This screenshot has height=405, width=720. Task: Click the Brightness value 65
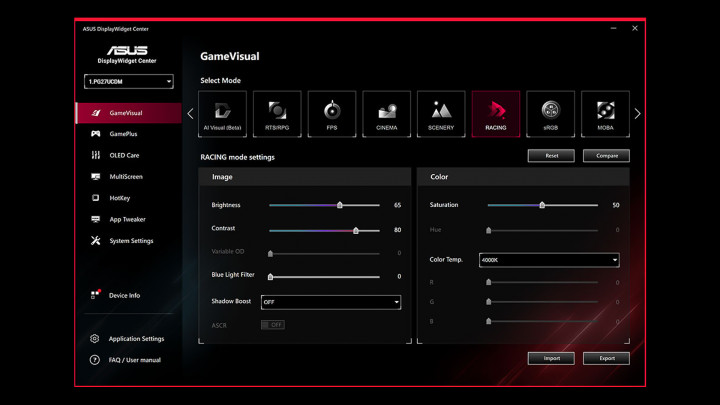[398, 205]
